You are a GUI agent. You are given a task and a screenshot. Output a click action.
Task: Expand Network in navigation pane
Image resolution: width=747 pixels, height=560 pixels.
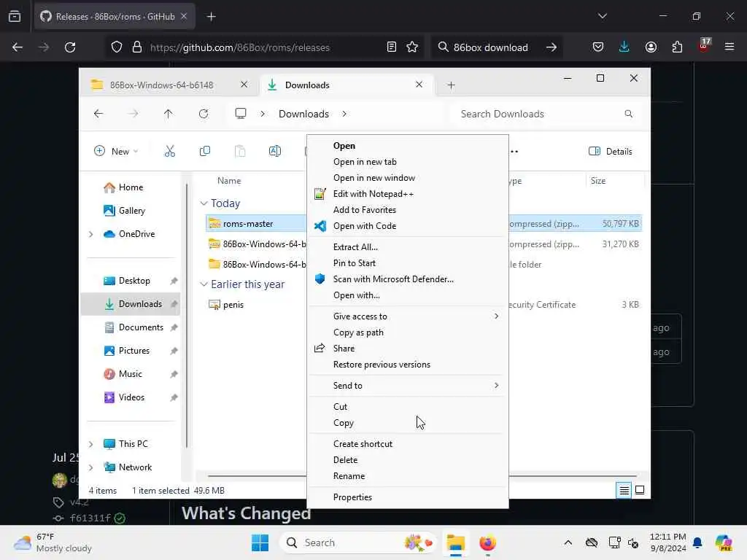pos(90,467)
